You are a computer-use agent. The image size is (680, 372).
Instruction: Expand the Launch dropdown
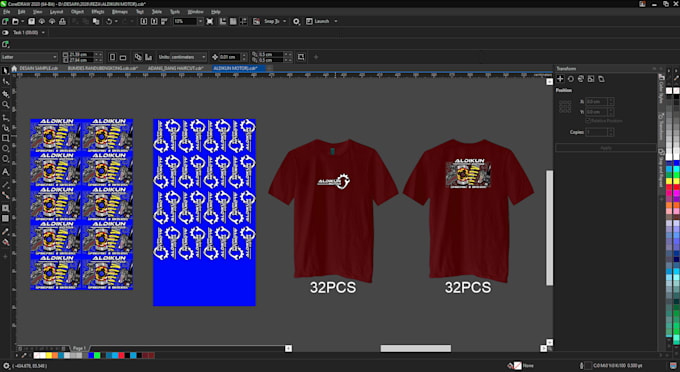coord(336,21)
